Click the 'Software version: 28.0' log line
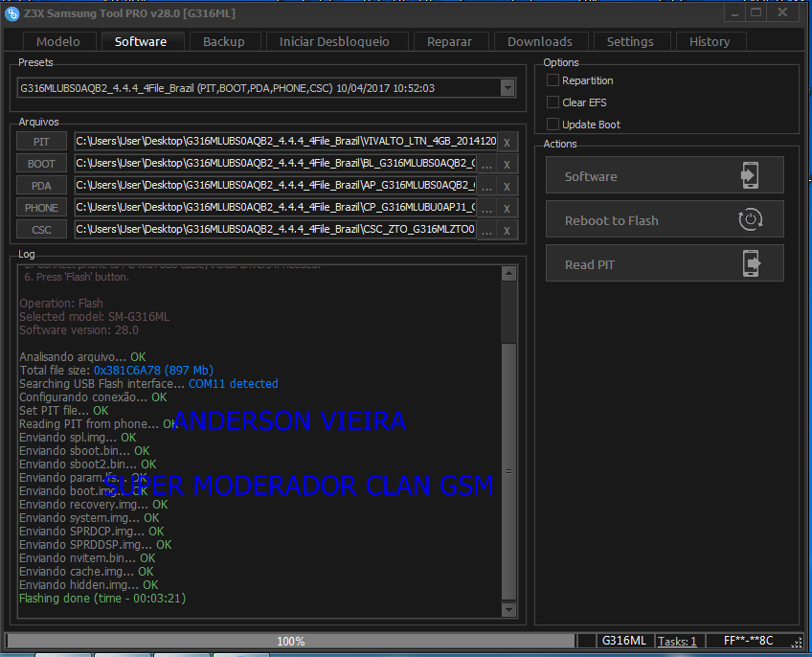 (x=79, y=330)
